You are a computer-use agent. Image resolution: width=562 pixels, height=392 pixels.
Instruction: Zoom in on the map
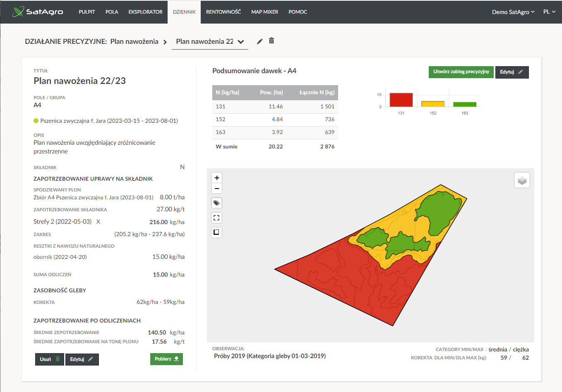217,178
